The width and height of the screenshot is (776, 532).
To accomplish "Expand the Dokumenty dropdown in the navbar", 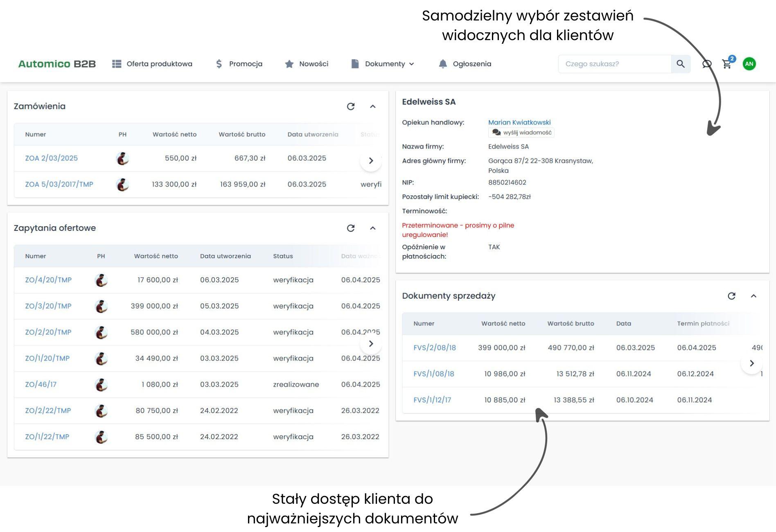I will [412, 64].
